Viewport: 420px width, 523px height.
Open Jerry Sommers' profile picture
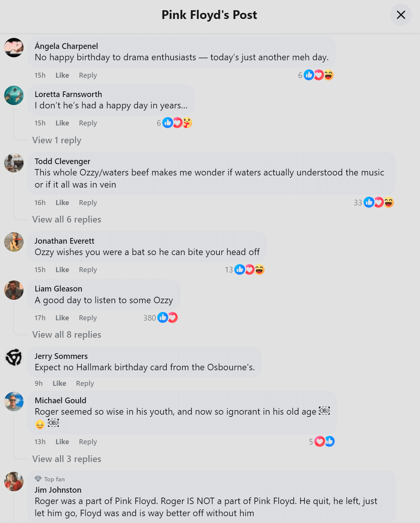(x=14, y=357)
